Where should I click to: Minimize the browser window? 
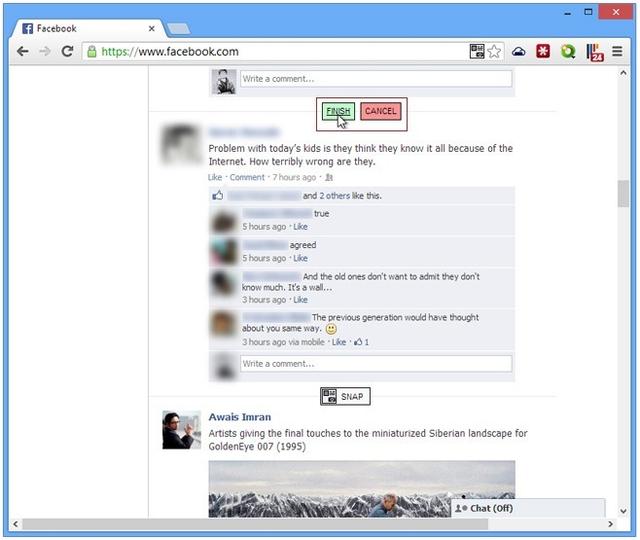click(x=567, y=13)
